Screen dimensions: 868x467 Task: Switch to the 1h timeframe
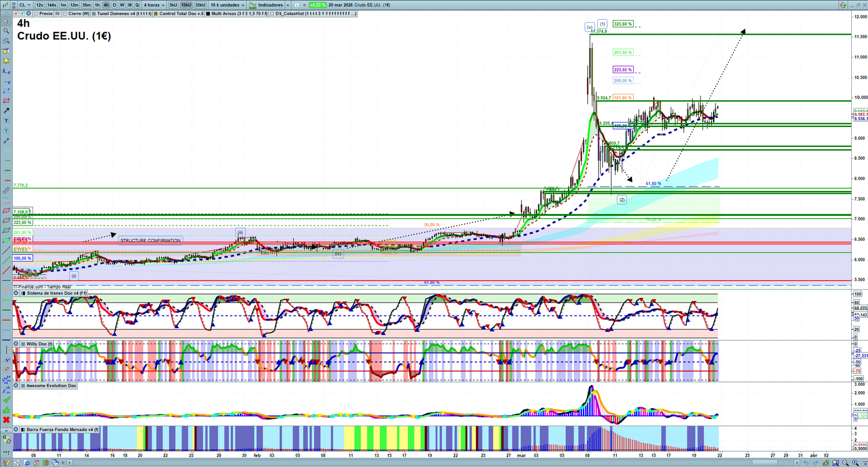[97, 5]
